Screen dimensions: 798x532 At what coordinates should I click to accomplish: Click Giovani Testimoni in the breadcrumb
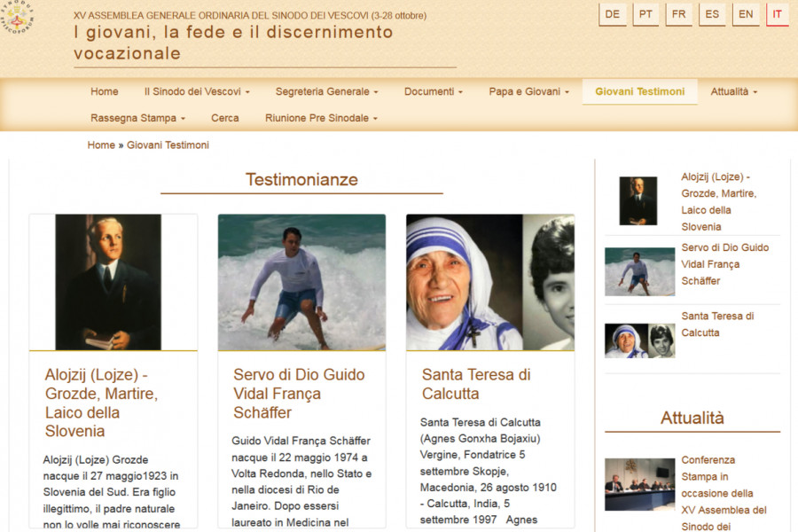(168, 145)
